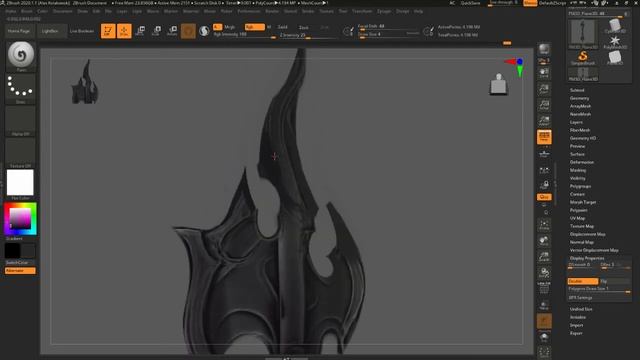This screenshot has height=360, width=640.
Task: Click the Rotate view icon in right shelf
Action: (544, 273)
